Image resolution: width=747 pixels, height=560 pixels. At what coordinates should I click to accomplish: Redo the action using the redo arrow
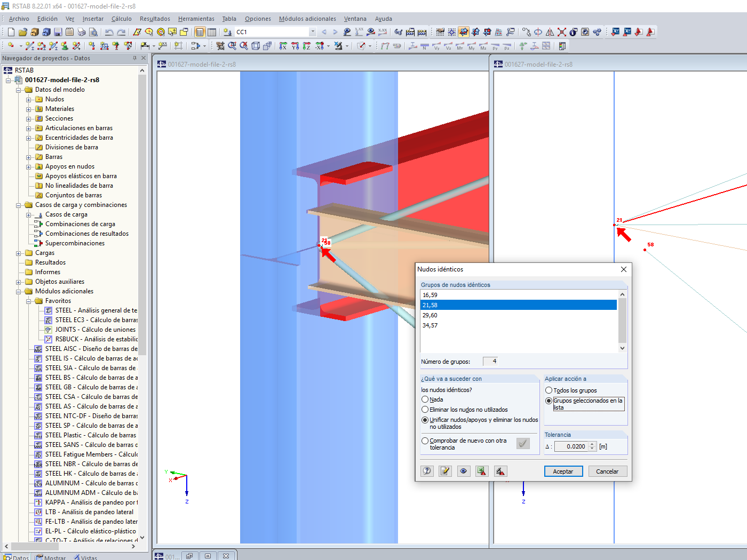(121, 32)
